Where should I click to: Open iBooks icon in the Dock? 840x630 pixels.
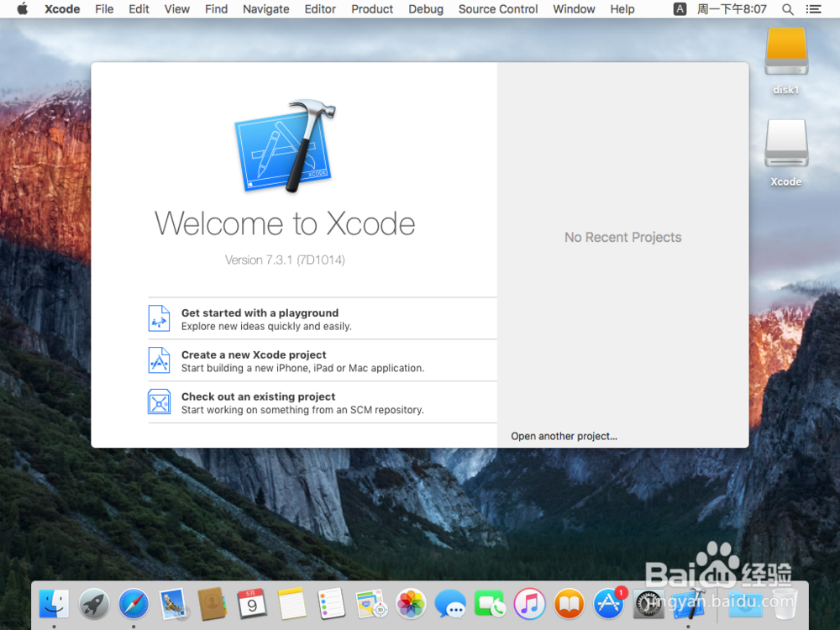click(x=569, y=604)
